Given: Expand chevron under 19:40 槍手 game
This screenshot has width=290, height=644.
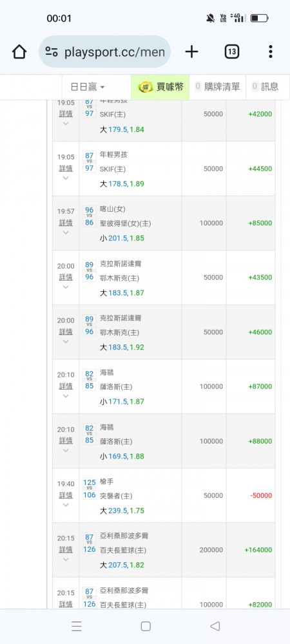Looking at the screenshot, I should (66, 505).
